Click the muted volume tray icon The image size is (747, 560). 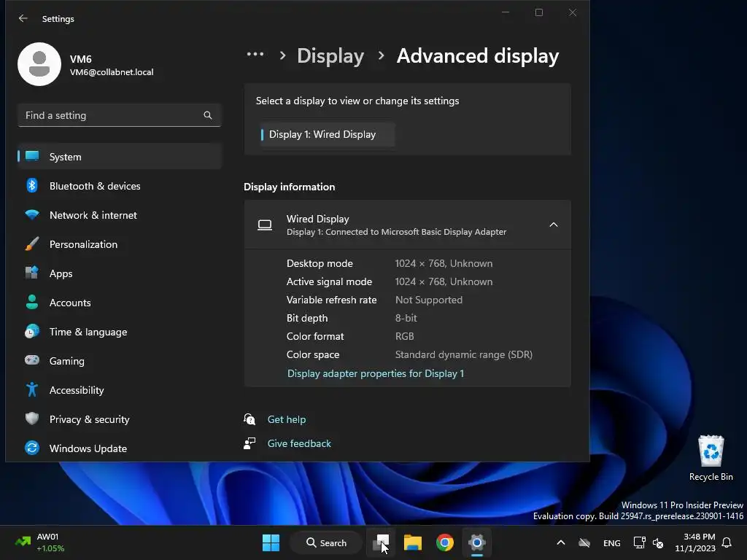point(658,542)
